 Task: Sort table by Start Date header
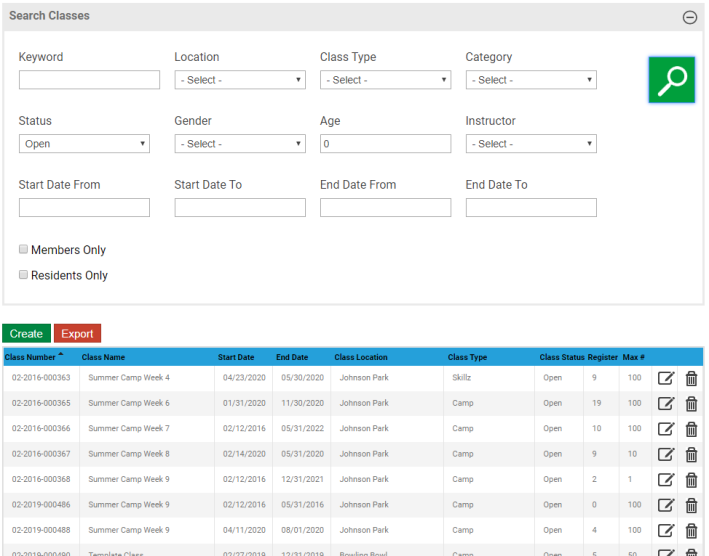(236, 357)
